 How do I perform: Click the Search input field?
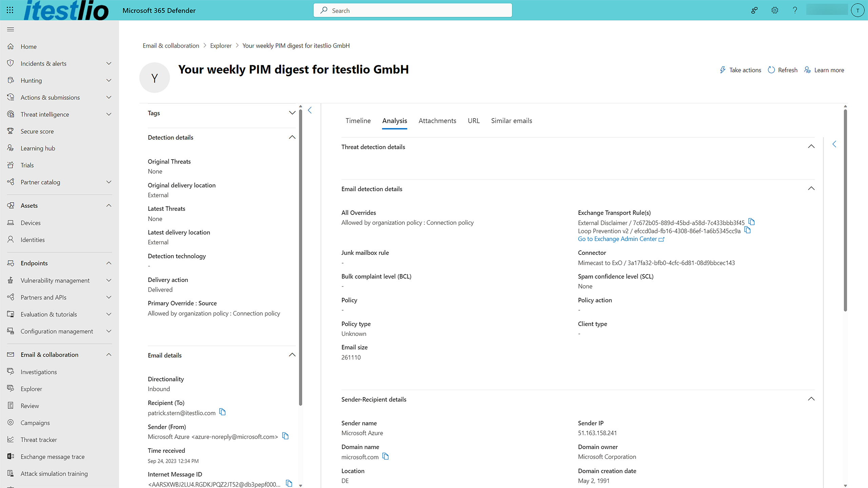tap(413, 10)
